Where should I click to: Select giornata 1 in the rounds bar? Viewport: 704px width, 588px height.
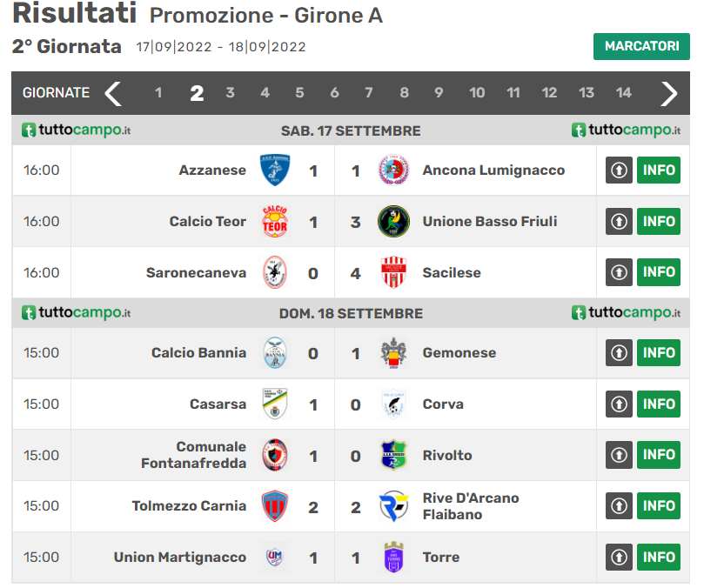click(158, 93)
